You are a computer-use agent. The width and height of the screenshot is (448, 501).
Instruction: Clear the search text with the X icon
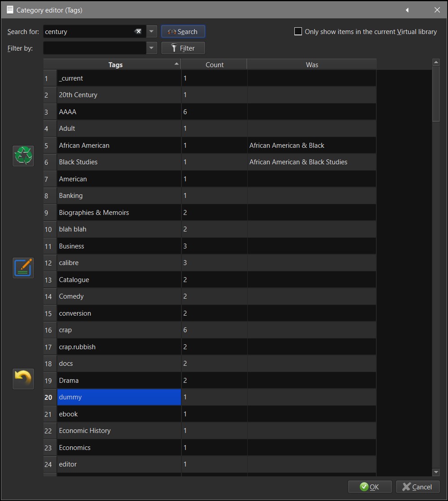click(138, 31)
